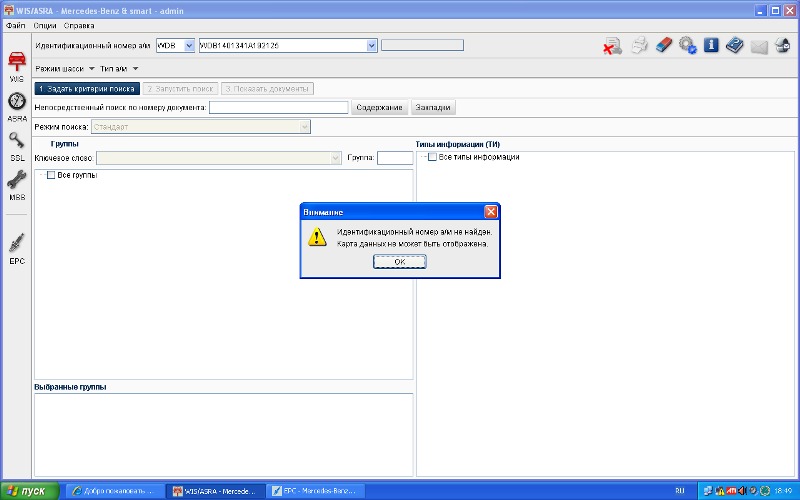Click the support mailbox icon far right
Viewport: 800px width, 500px height.
783,45
